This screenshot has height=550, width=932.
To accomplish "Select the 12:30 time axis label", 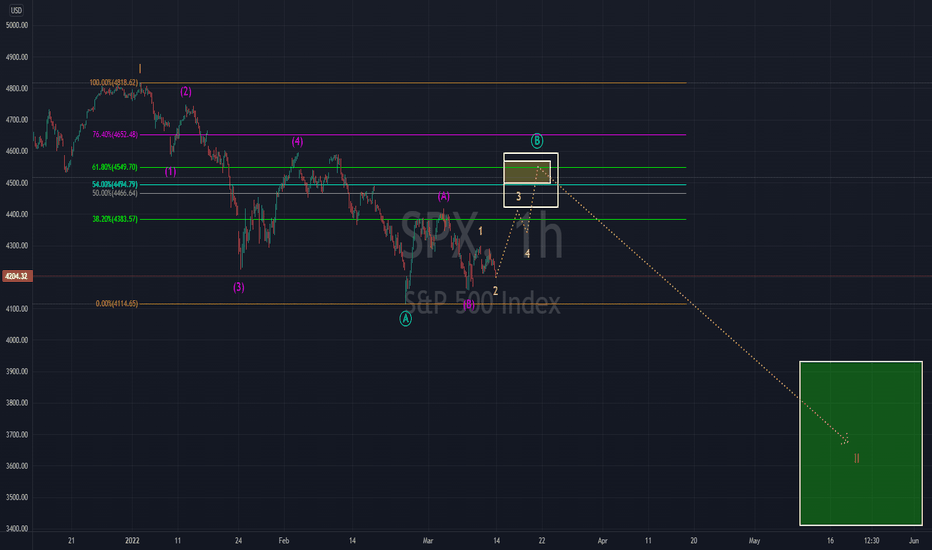I will coord(871,540).
